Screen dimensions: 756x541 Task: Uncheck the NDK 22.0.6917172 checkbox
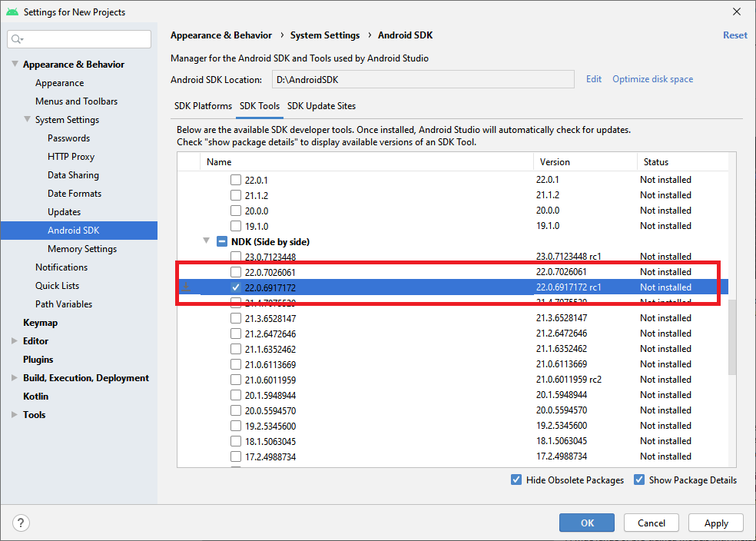[236, 287]
